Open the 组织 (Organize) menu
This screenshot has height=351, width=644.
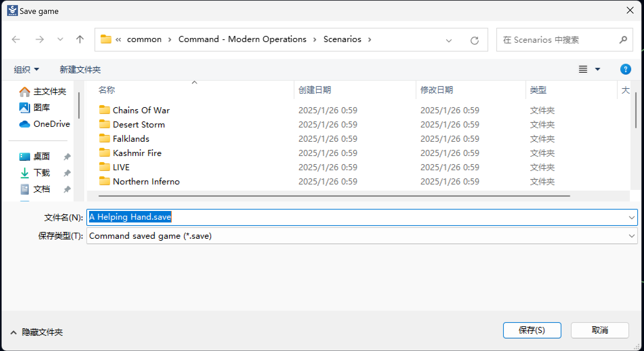click(x=26, y=70)
